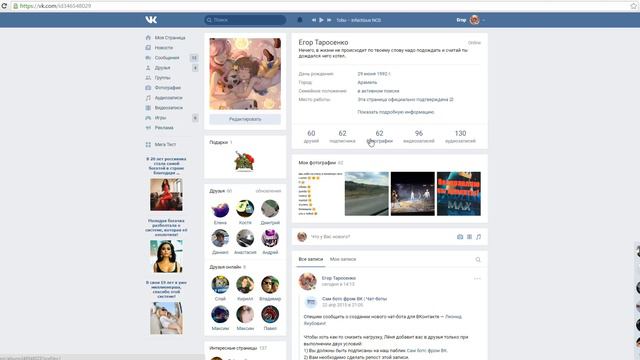Open friend Костя avatar
The height and width of the screenshot is (360, 640).
[x=245, y=209]
